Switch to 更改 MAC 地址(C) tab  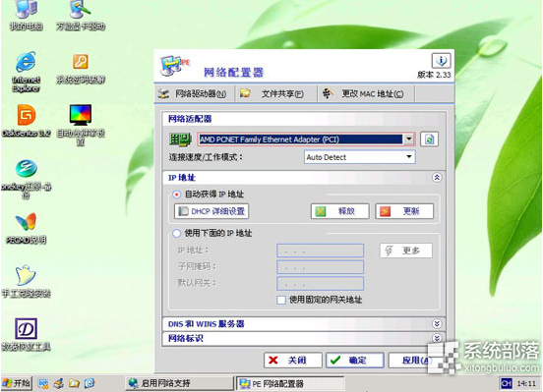pyautogui.click(x=366, y=93)
